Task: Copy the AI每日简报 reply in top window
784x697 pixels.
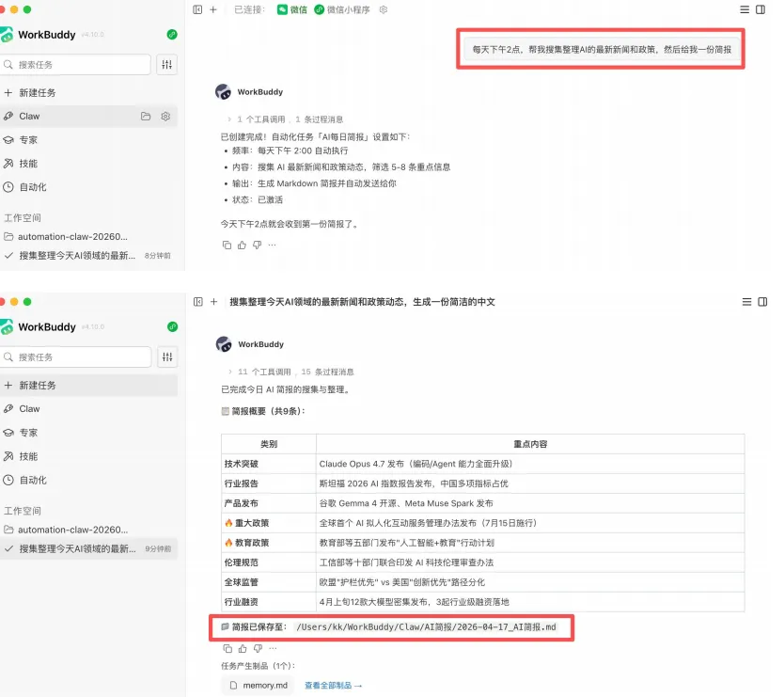Action: (x=227, y=245)
